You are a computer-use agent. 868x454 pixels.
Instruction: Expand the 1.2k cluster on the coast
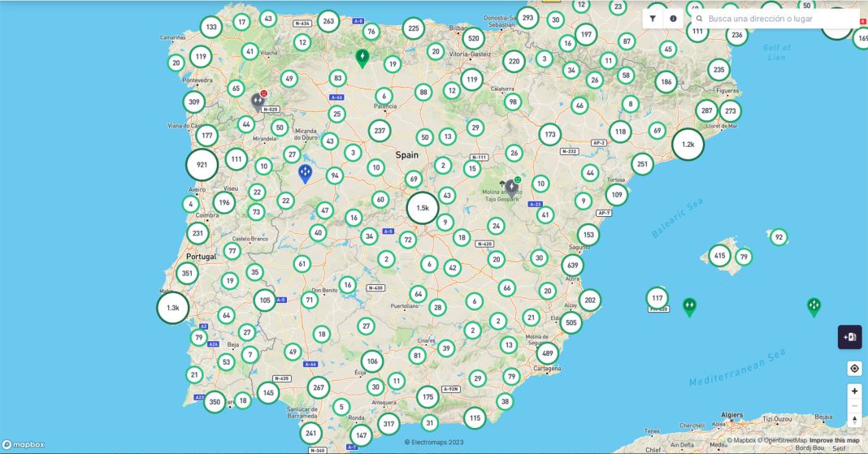[x=688, y=145]
